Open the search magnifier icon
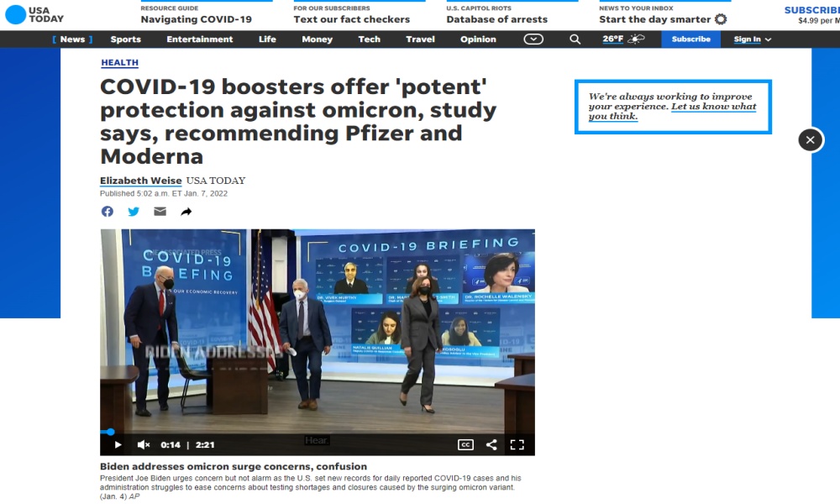 (x=575, y=39)
